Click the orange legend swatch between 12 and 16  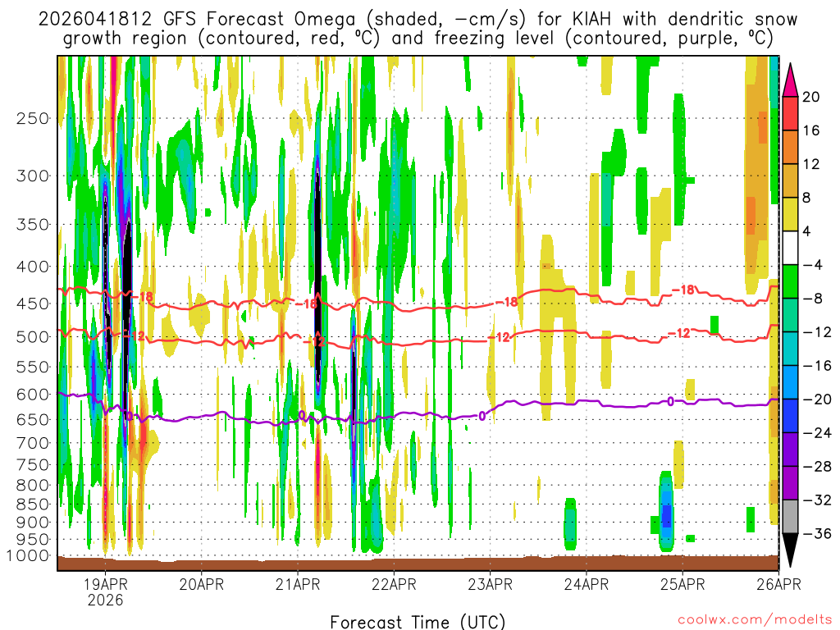[x=790, y=148]
